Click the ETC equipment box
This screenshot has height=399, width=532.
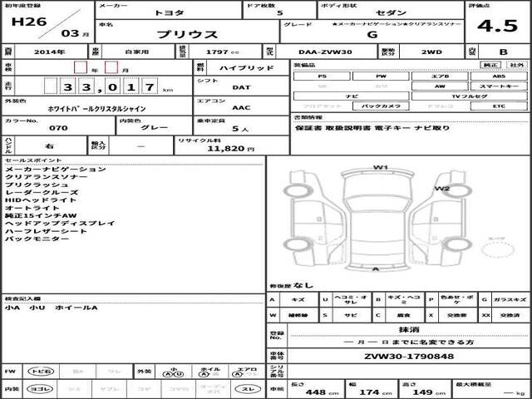(x=499, y=106)
